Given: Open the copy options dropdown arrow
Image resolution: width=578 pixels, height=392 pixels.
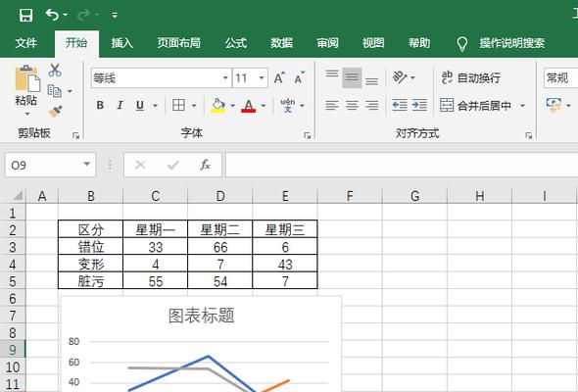Looking at the screenshot, I should tap(70, 91).
